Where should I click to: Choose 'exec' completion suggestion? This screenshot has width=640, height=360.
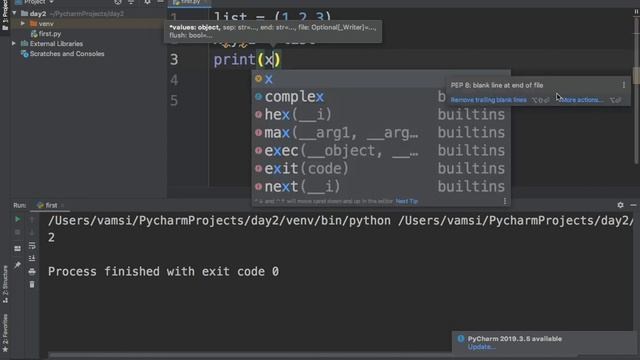pyautogui.click(x=380, y=151)
